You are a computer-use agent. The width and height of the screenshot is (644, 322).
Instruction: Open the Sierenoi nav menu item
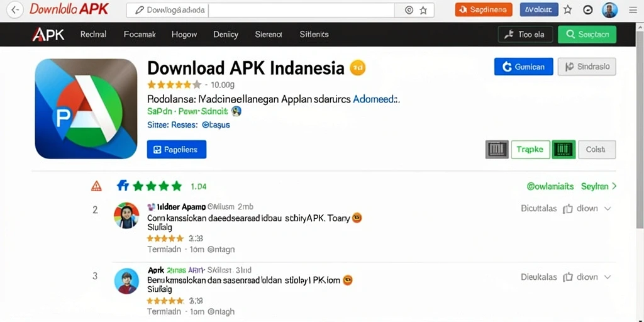point(269,35)
